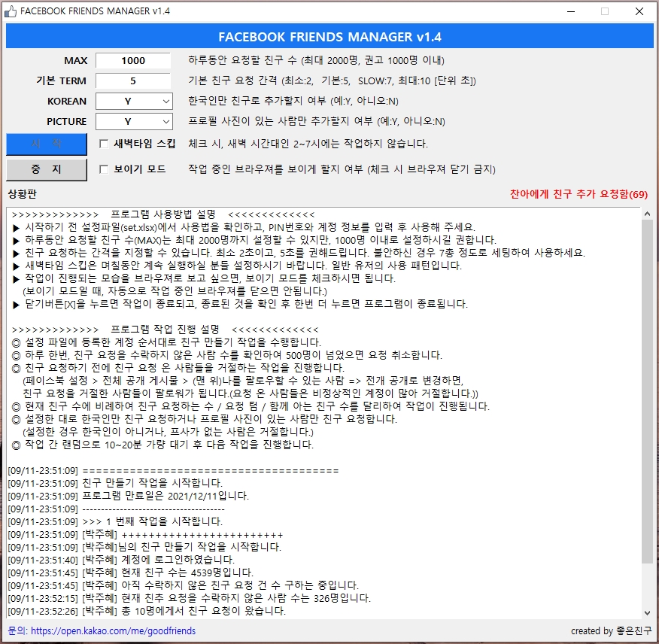This screenshot has width=659, height=644.
Task: Click the MAX friends count field
Action: [133, 60]
